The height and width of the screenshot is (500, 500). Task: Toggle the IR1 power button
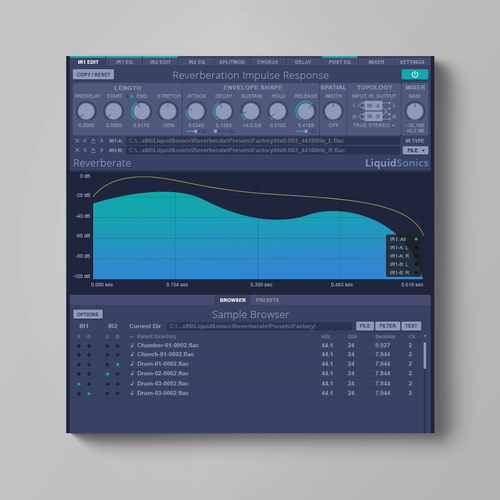415,74
